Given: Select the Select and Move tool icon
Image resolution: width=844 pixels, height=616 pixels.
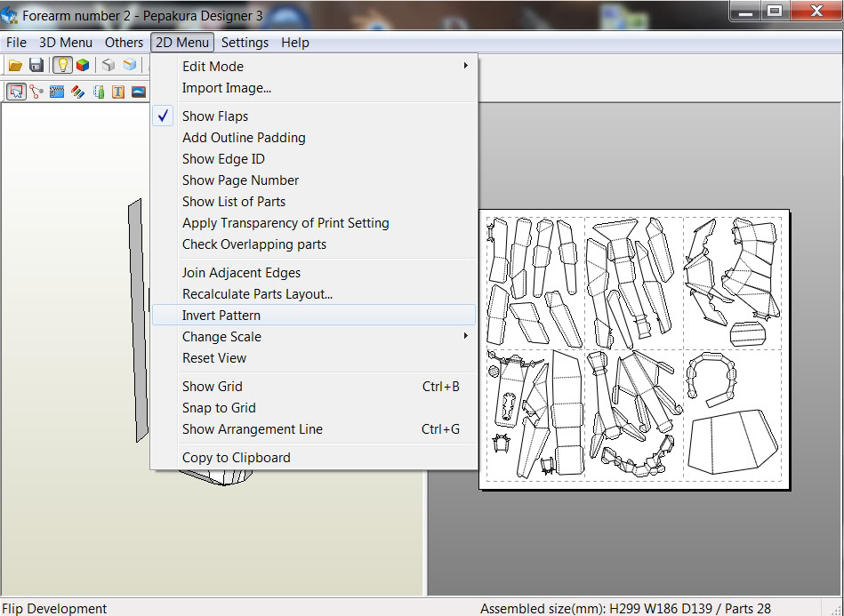Looking at the screenshot, I should (16, 92).
